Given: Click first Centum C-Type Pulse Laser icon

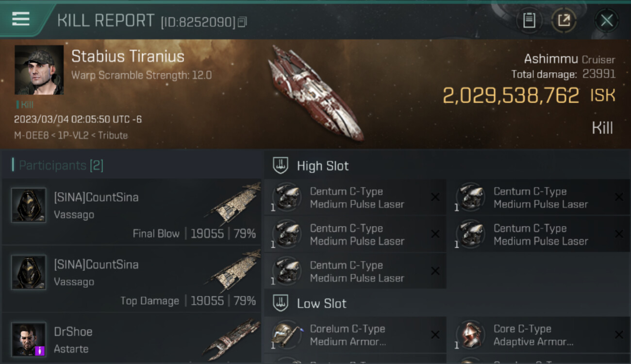Looking at the screenshot, I should [286, 197].
